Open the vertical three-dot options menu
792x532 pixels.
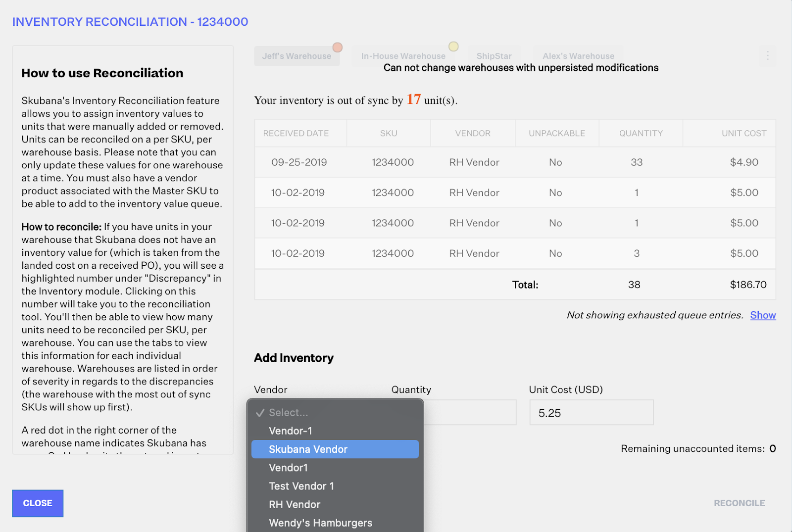[768, 56]
